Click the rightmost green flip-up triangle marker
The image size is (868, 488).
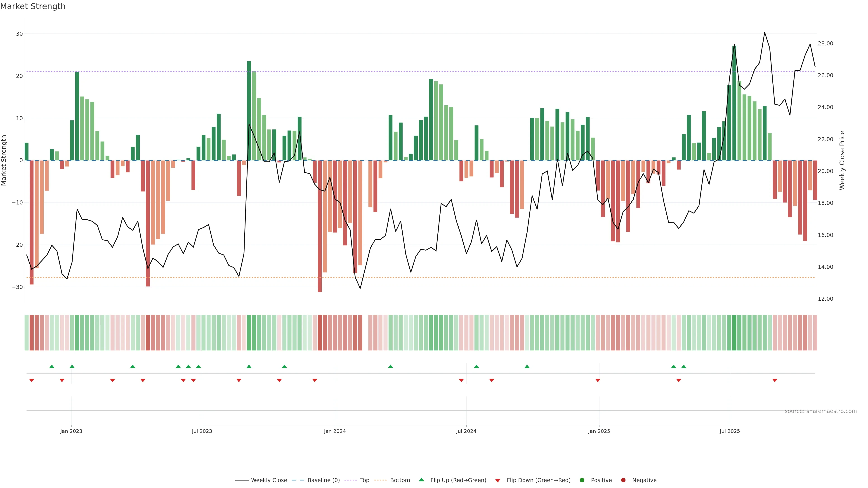(x=684, y=366)
